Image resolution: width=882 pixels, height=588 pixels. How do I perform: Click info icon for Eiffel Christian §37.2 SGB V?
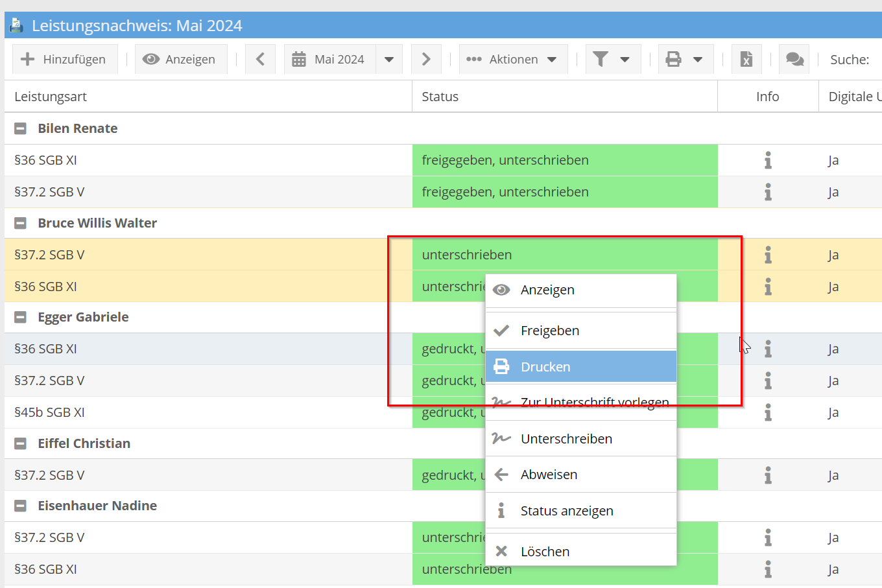click(768, 475)
